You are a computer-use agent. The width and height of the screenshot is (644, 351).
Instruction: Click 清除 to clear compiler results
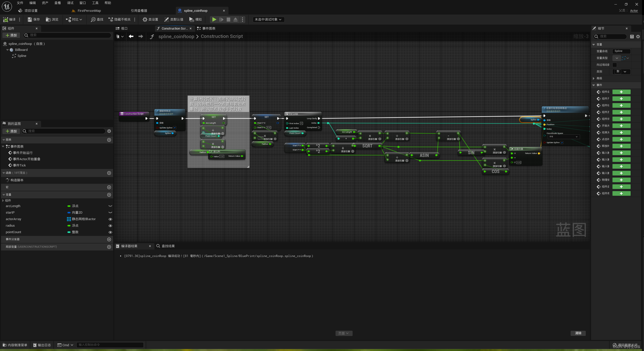(578, 333)
